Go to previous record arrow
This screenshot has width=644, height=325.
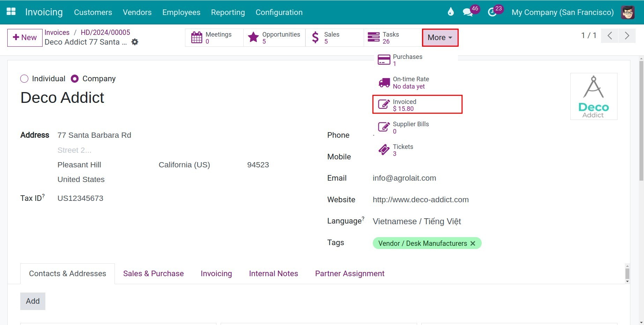(609, 36)
